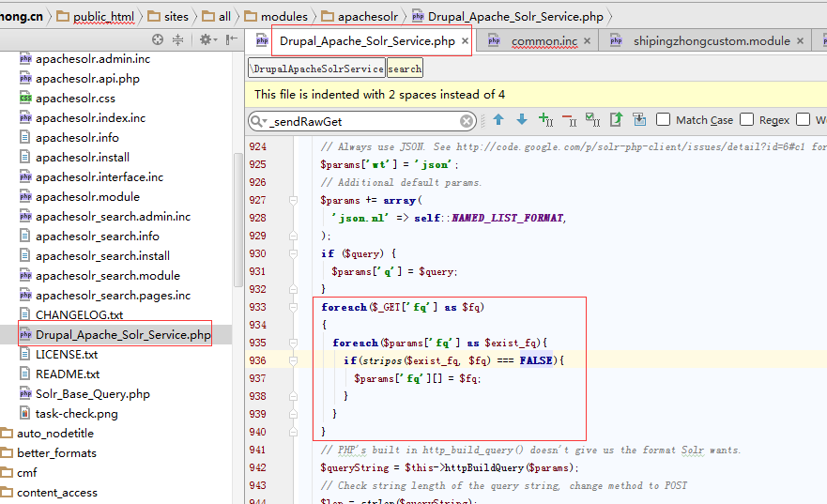
Task: Collapse the foreach block at line 933
Action: 293,307
